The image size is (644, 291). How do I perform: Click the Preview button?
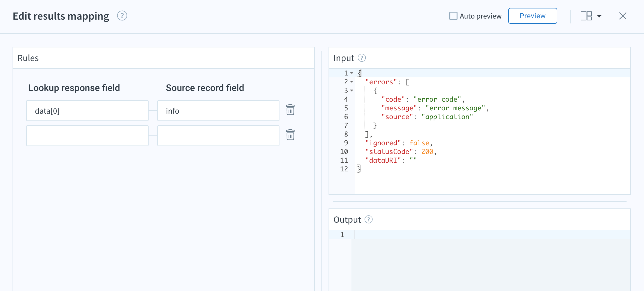(532, 16)
